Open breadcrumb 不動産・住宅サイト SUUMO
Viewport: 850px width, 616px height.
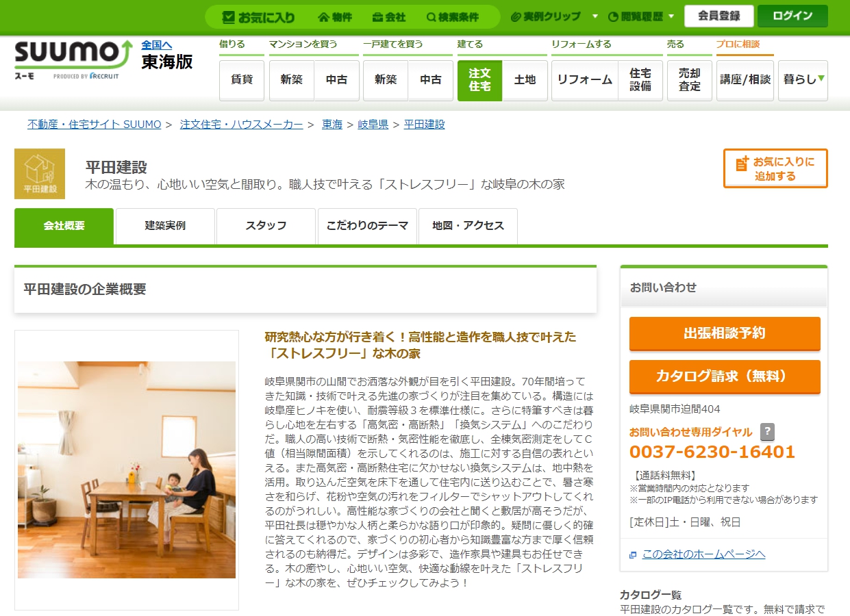pos(95,125)
